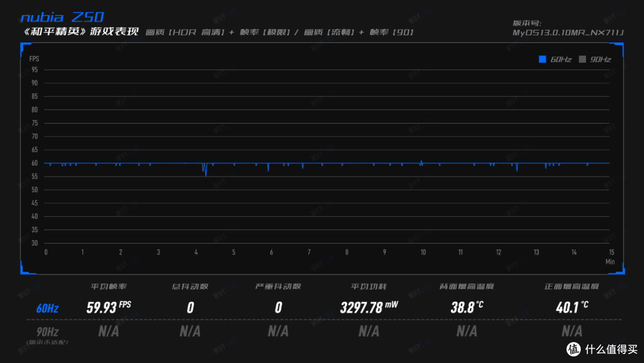Click the 60 value on FPS axis
The image size is (644, 363).
click(35, 163)
